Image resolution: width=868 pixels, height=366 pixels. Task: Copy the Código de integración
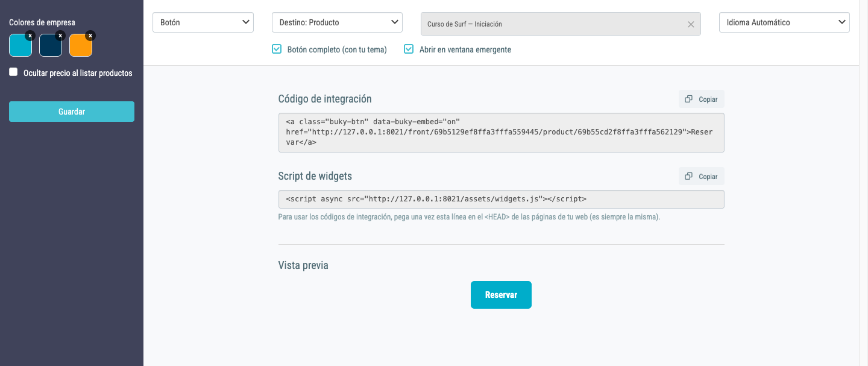(x=702, y=99)
